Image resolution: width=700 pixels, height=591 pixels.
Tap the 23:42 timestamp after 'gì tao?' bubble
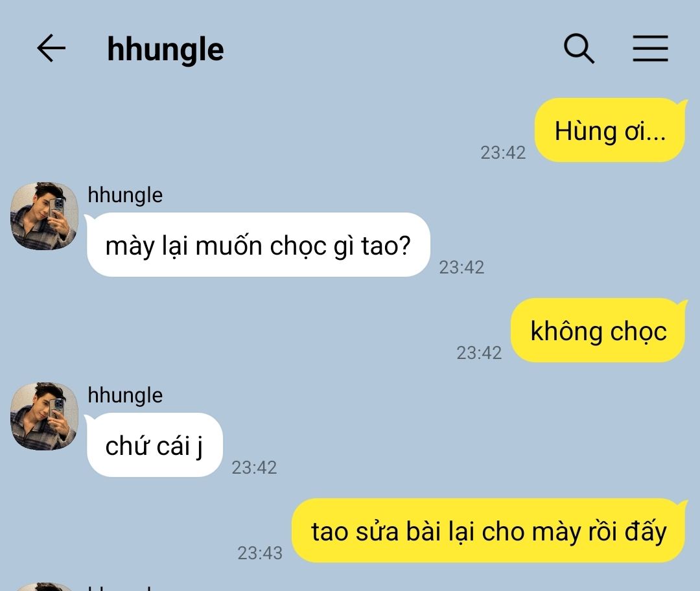pos(461,268)
